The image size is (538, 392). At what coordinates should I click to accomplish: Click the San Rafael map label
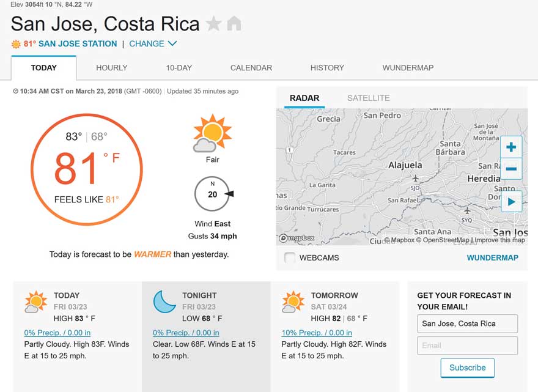(x=402, y=200)
